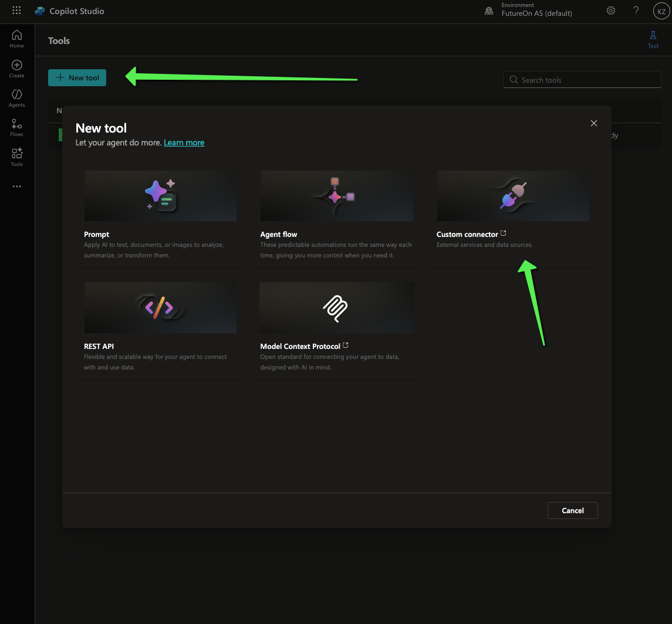Open Flows in the left sidebar
Screen dimensions: 672x624
[17, 127]
